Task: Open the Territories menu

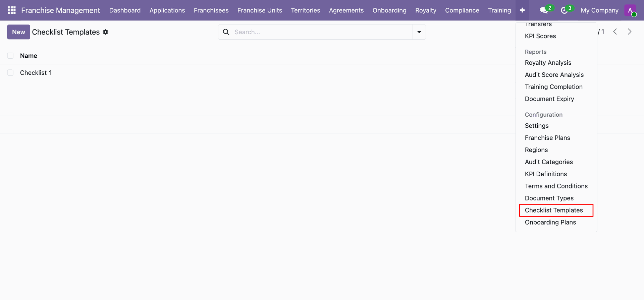Action: pos(305,10)
